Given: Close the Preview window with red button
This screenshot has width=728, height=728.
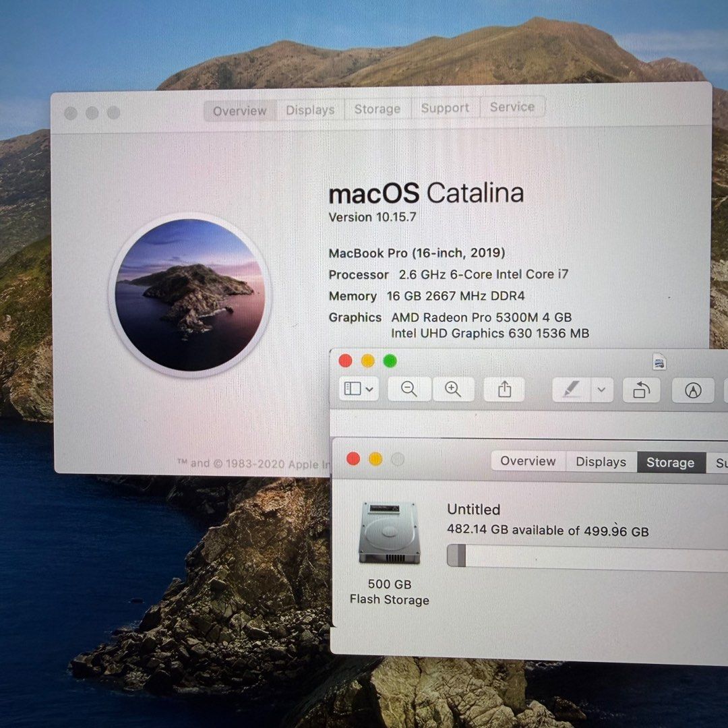Looking at the screenshot, I should (345, 361).
